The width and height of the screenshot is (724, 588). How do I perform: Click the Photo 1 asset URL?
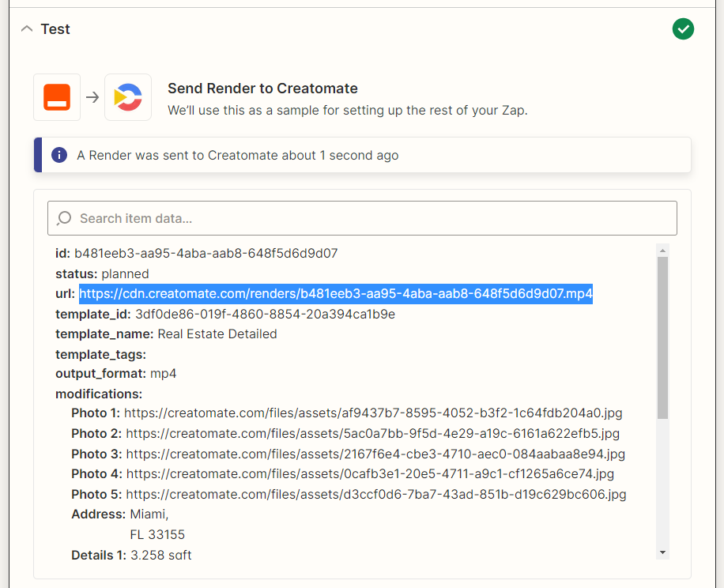(373, 413)
